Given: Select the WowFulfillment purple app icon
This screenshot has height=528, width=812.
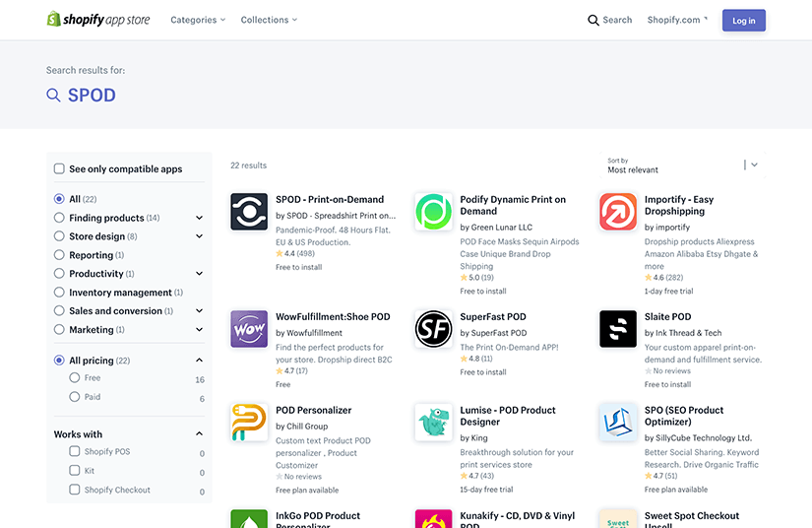Looking at the screenshot, I should point(249,329).
